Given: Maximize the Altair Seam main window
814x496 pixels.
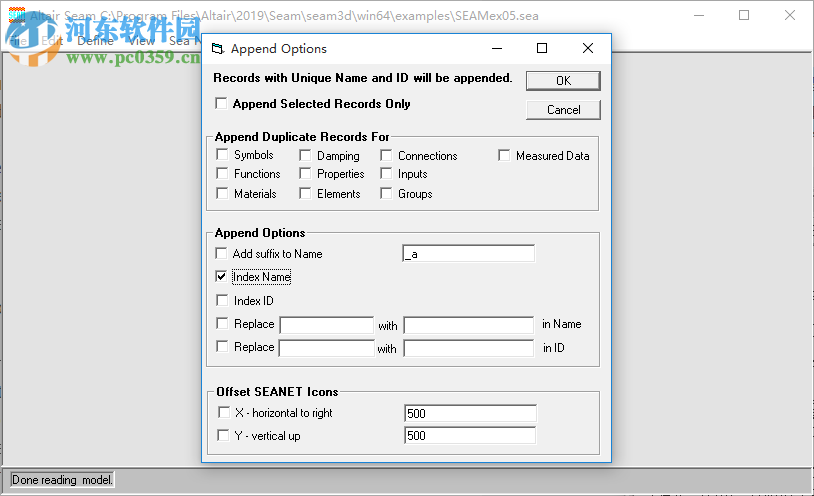Looking at the screenshot, I should point(744,15).
